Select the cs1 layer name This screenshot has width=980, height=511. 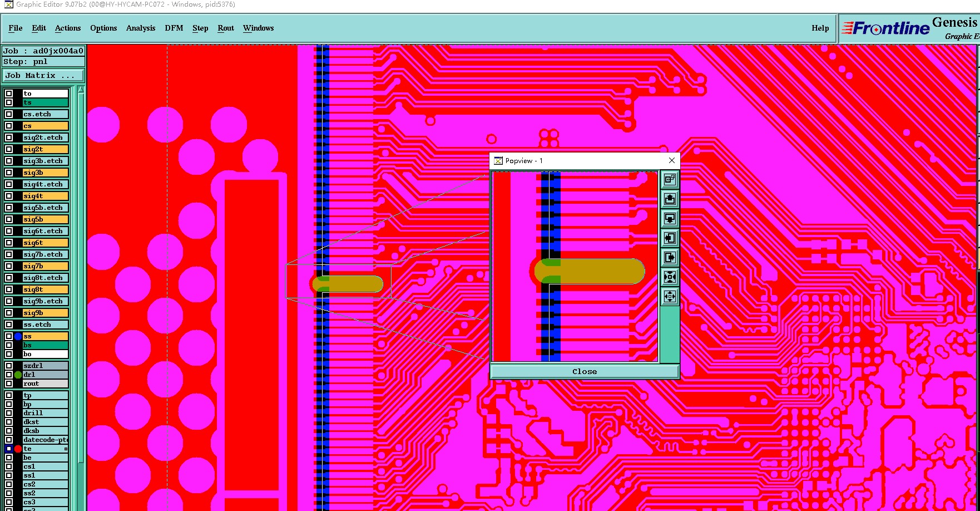(x=45, y=466)
